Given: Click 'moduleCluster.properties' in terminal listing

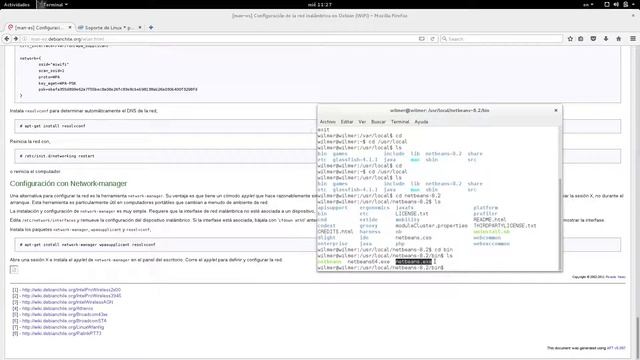Looking at the screenshot, I should tap(431, 226).
